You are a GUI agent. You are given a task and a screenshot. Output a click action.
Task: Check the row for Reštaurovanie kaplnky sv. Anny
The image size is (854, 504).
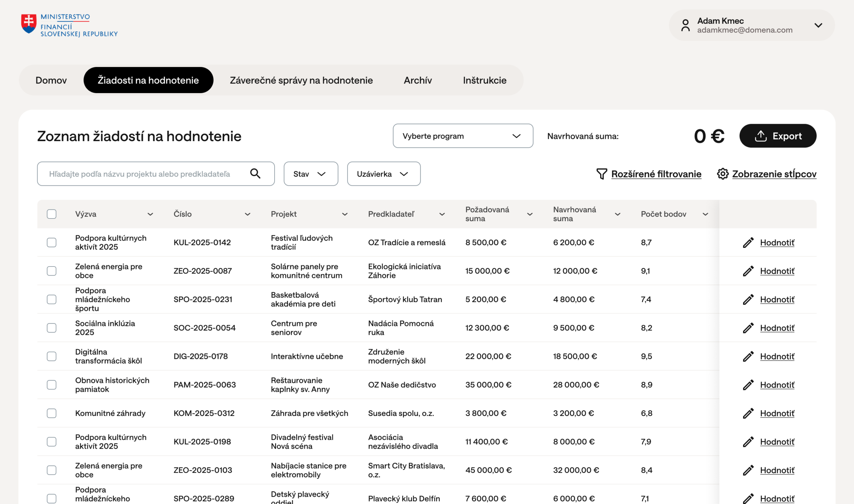[x=52, y=385]
